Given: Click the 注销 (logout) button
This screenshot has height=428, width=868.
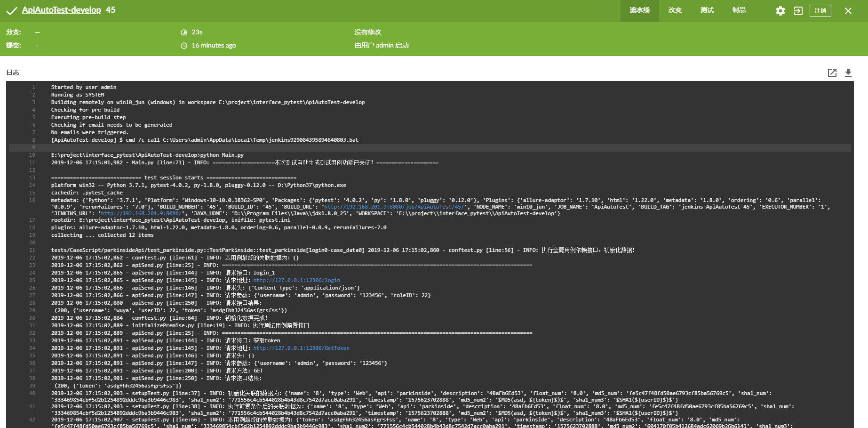Looking at the screenshot, I should 820,11.
